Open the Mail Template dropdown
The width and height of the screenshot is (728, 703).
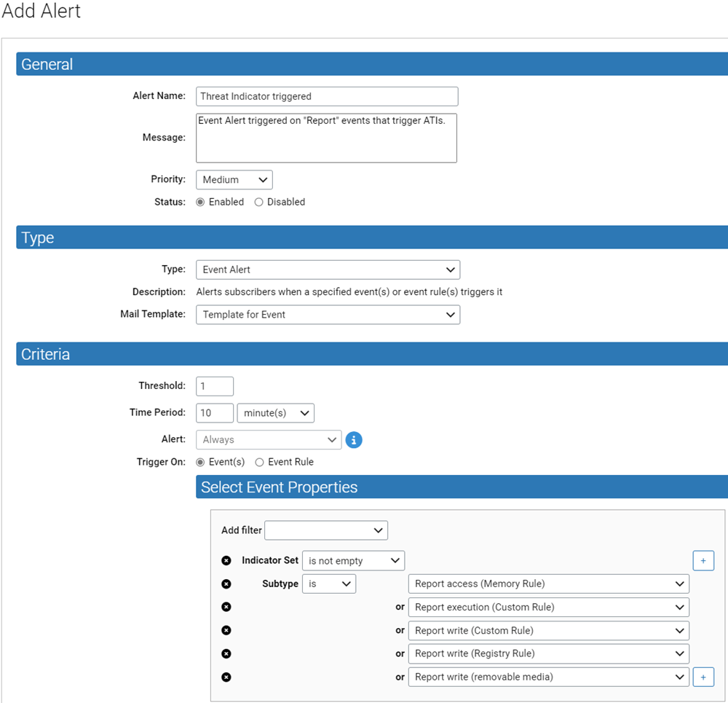(328, 315)
